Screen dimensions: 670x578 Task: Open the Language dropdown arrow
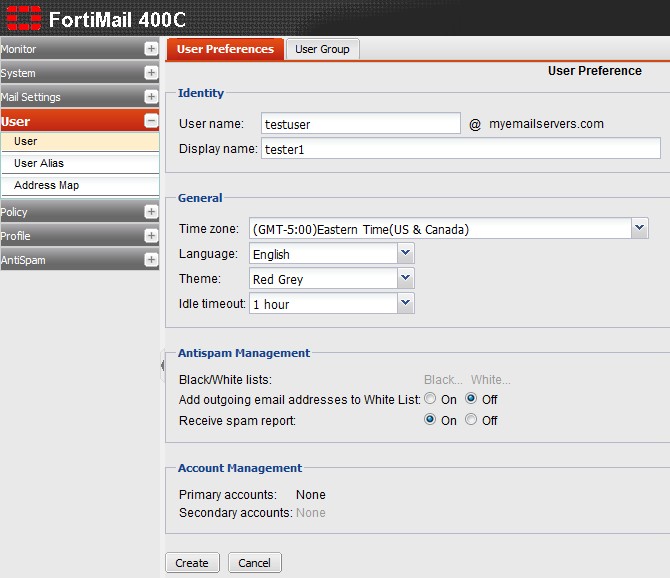[x=406, y=253]
